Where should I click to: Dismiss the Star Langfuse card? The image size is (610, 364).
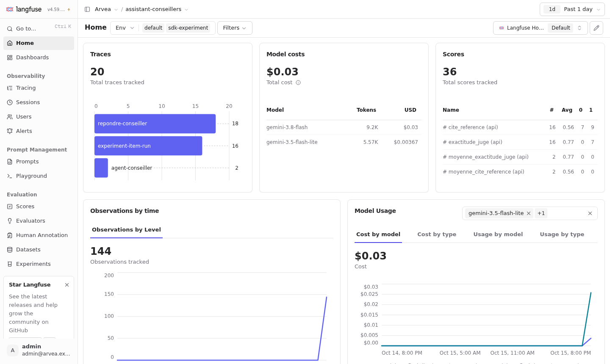pyautogui.click(x=67, y=285)
